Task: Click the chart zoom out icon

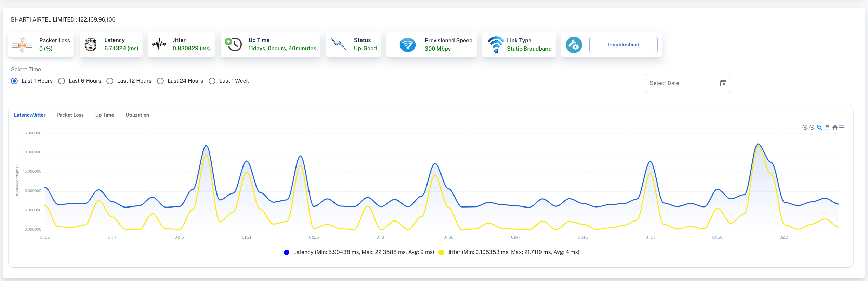Action: pyautogui.click(x=812, y=128)
